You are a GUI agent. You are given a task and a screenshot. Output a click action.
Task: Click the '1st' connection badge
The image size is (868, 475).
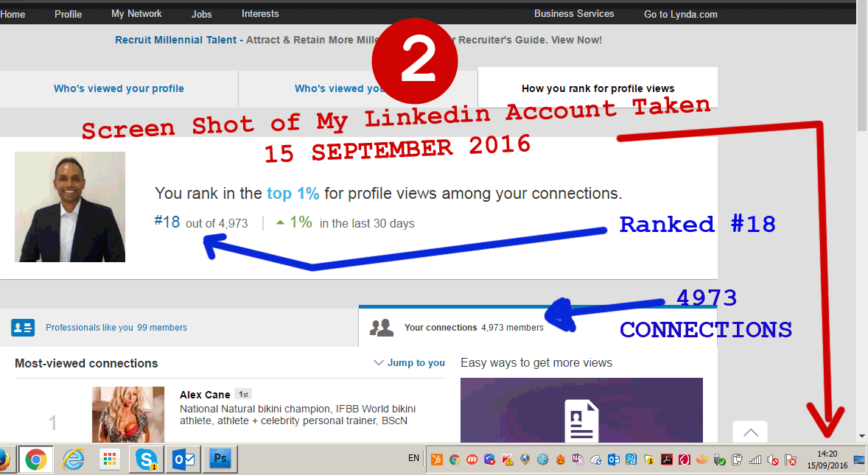click(244, 394)
